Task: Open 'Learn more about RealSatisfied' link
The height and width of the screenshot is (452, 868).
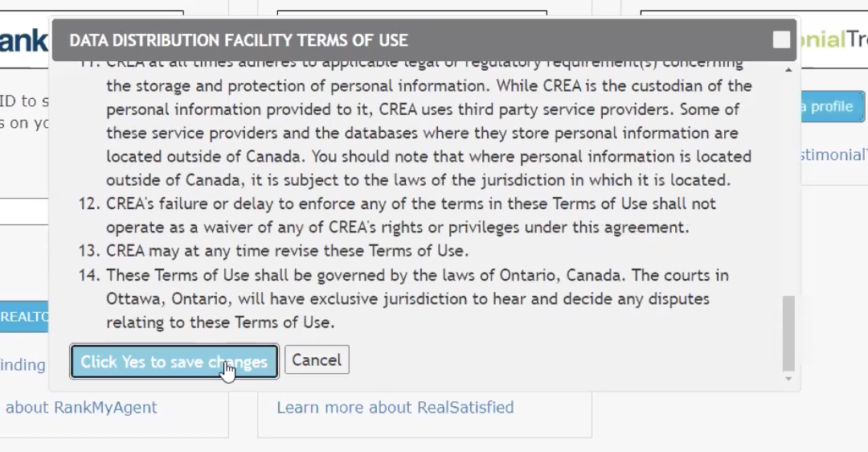Action: coord(395,408)
